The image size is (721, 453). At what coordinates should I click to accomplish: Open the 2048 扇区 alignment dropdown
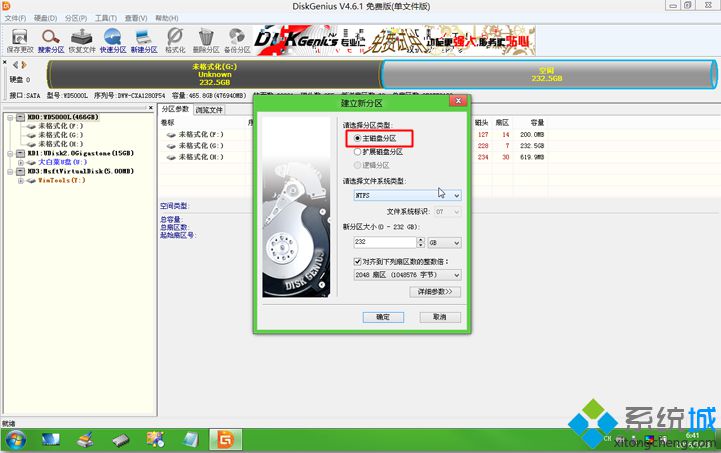[x=407, y=275]
